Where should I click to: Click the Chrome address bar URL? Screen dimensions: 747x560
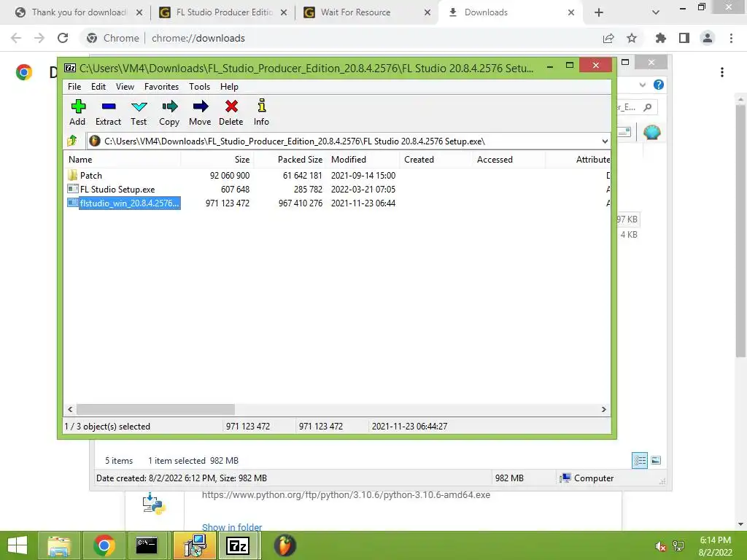point(198,38)
